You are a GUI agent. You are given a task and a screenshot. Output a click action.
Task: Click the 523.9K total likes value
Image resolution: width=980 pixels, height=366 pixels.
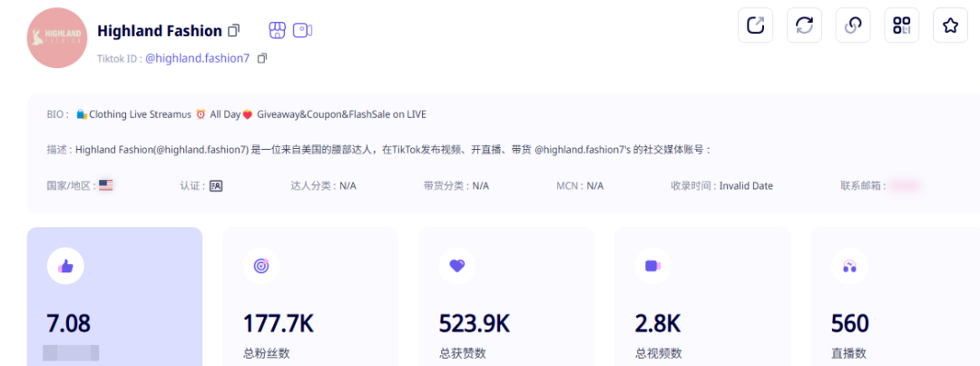(475, 323)
